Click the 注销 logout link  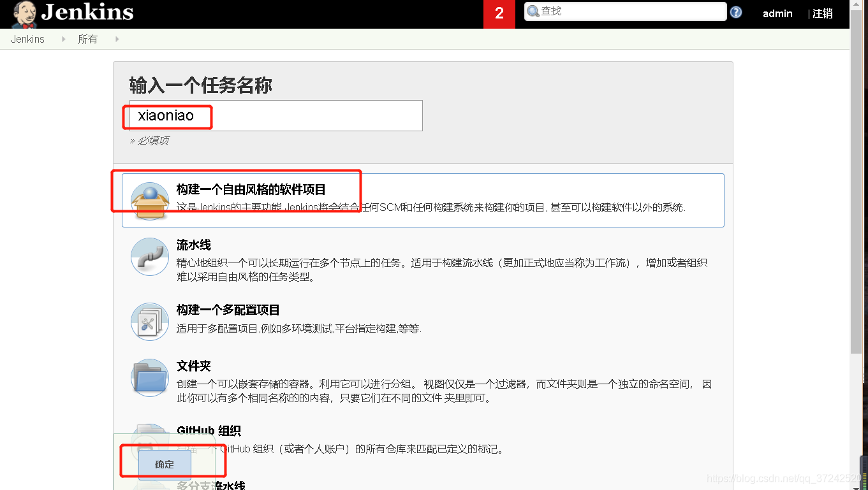(822, 13)
